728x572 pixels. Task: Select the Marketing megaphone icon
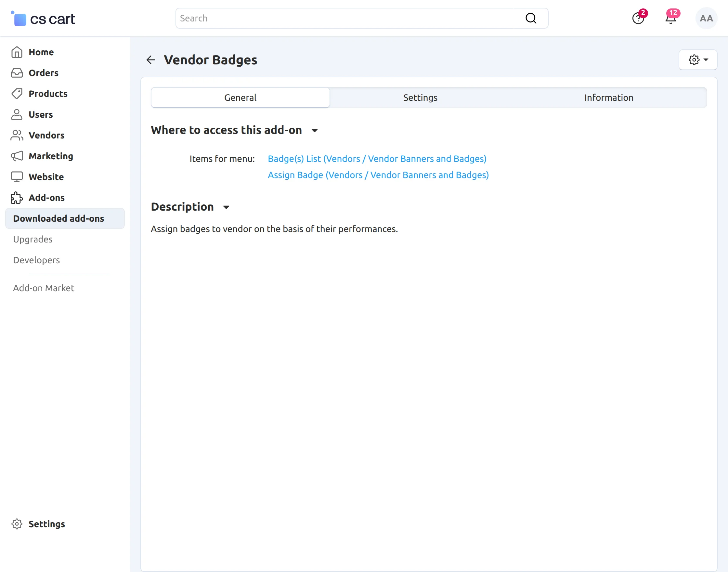17,156
